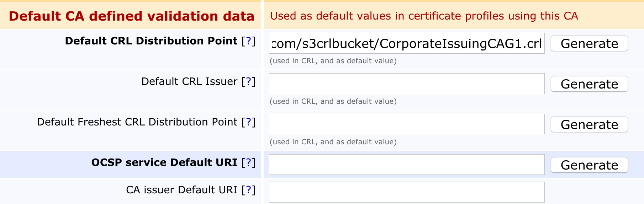Open help for Default CRL Issuer
Screen dimensions: 644x204
[248, 82]
